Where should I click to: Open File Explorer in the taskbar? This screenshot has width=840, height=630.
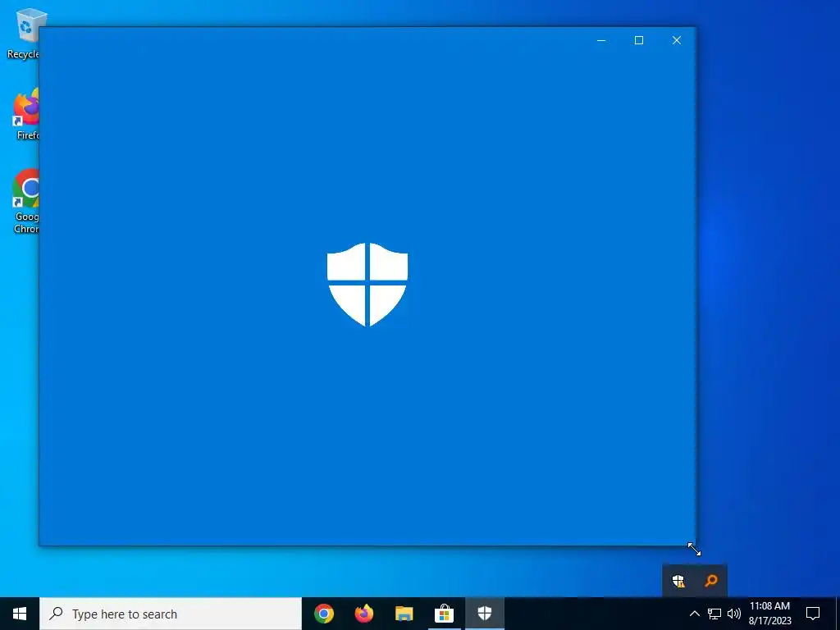tap(404, 614)
